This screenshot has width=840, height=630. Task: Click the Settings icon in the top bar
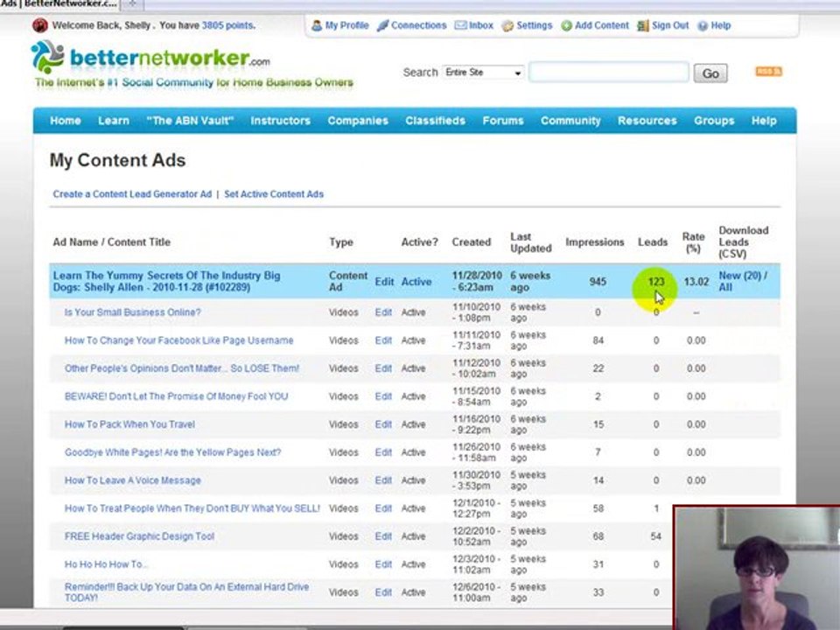coord(507,25)
